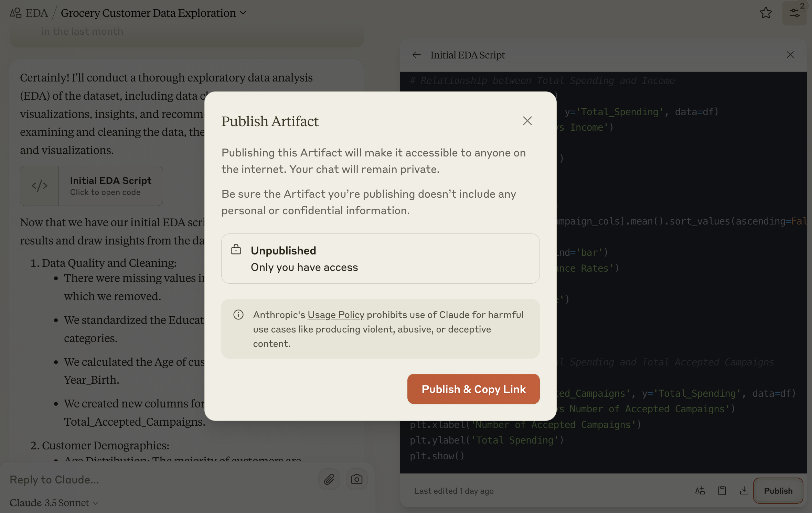Click the camera screenshot icon

click(356, 479)
